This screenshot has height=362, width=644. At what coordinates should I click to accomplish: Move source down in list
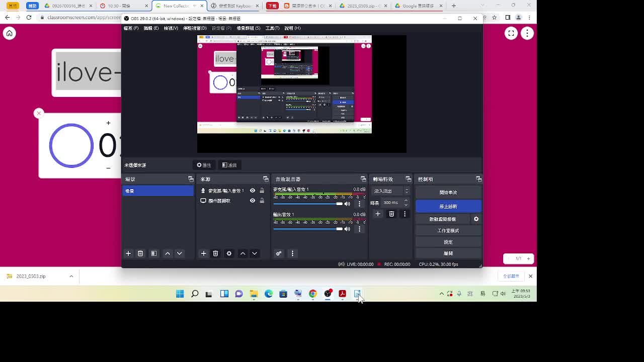tap(255, 253)
